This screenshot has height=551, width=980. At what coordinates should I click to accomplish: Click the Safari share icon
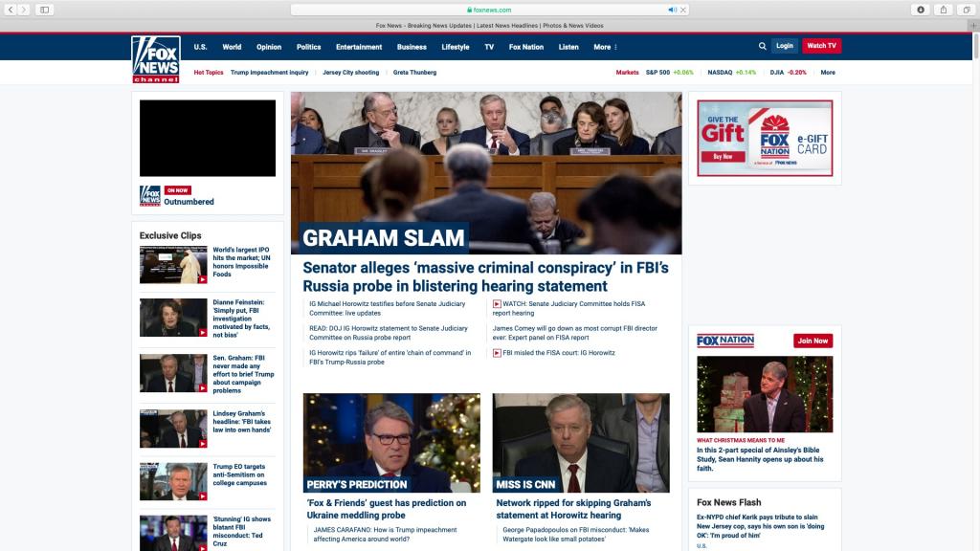(x=943, y=10)
